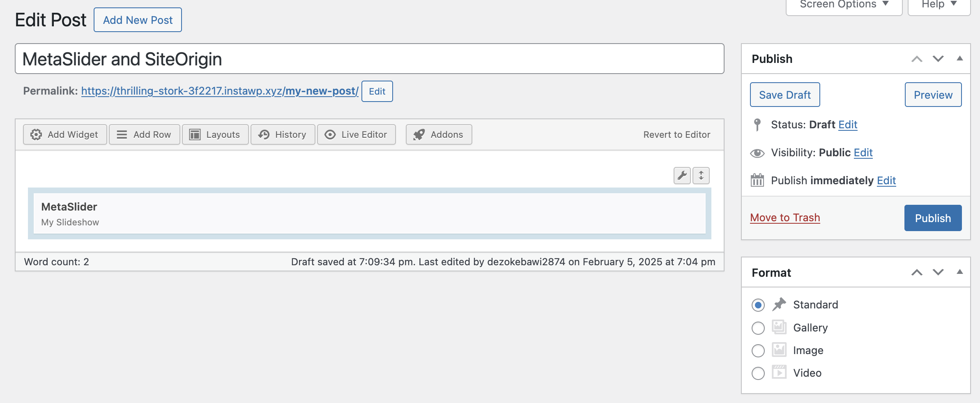Image resolution: width=980 pixels, height=403 pixels.
Task: Select the Image post format
Action: [x=758, y=351]
